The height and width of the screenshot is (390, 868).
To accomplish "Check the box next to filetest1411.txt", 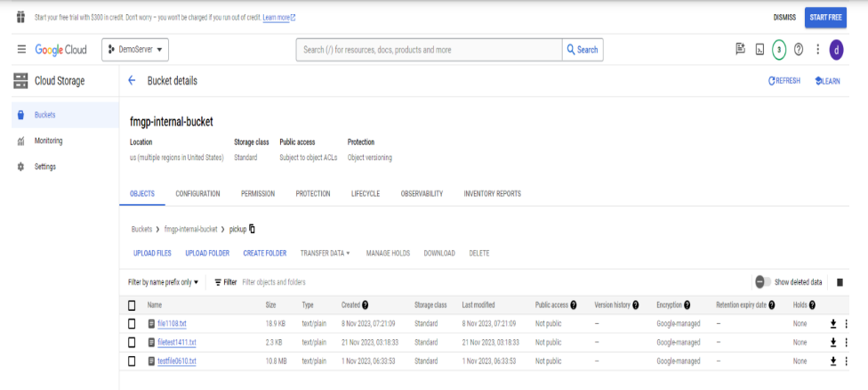I will pyautogui.click(x=133, y=342).
